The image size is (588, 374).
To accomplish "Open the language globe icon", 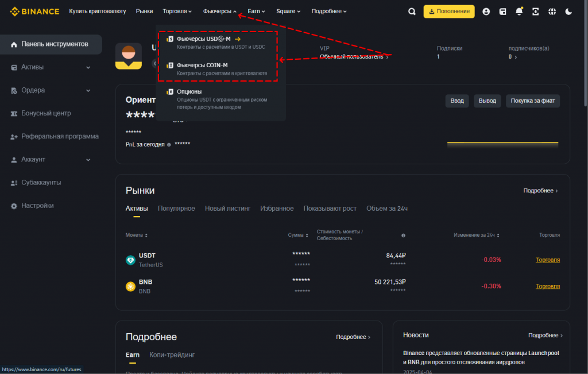I will coord(552,11).
